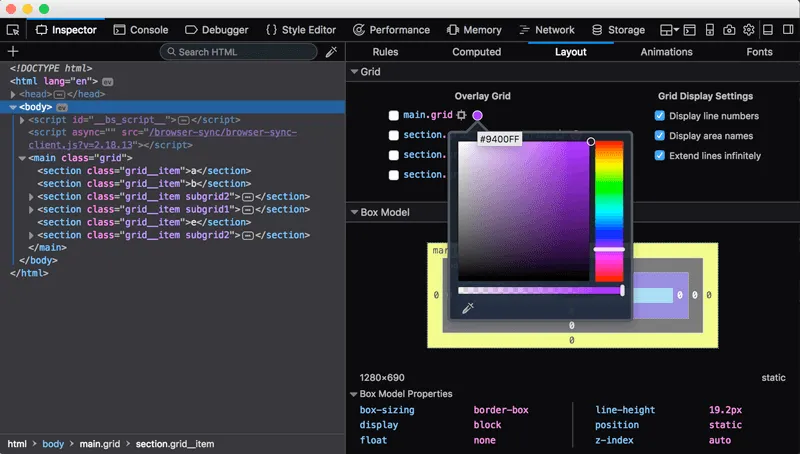Open the browser-sync-client.js script link
This screenshot has height=454, width=800.
(x=162, y=139)
